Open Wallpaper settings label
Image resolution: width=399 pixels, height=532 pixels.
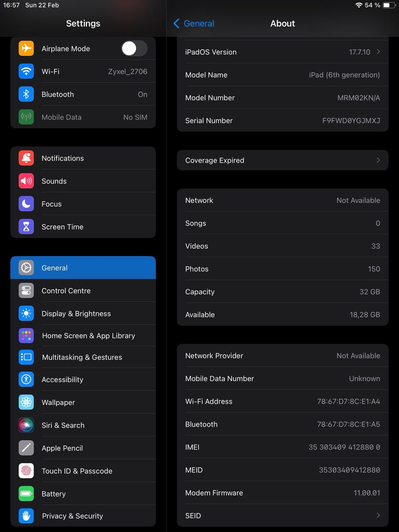coord(58,402)
